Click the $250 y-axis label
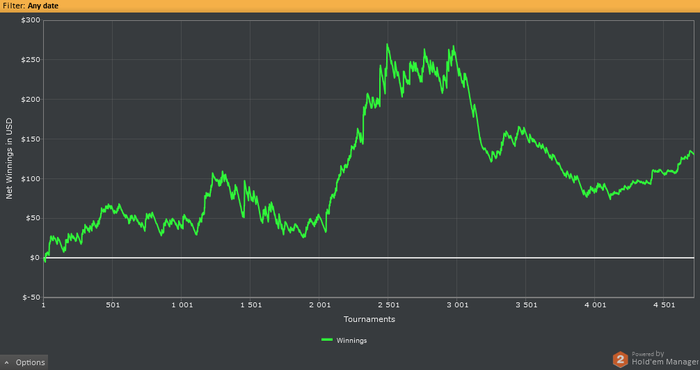This screenshot has width=700, height=370. [x=30, y=60]
